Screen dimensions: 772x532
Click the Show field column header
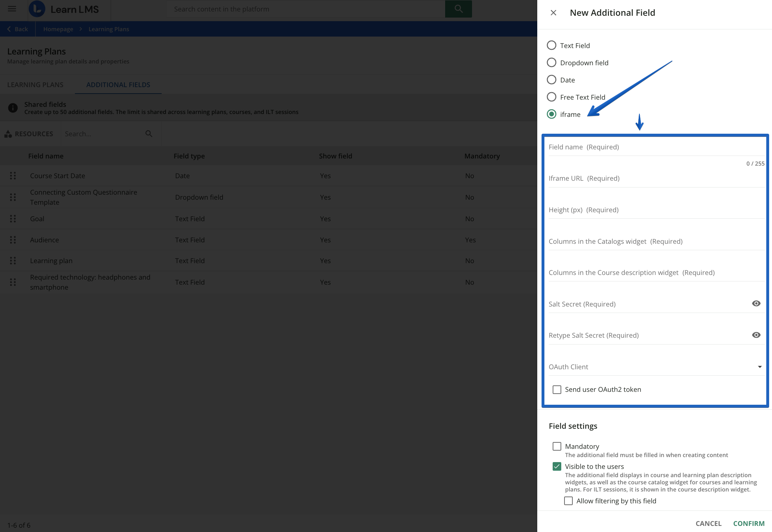(x=335, y=156)
